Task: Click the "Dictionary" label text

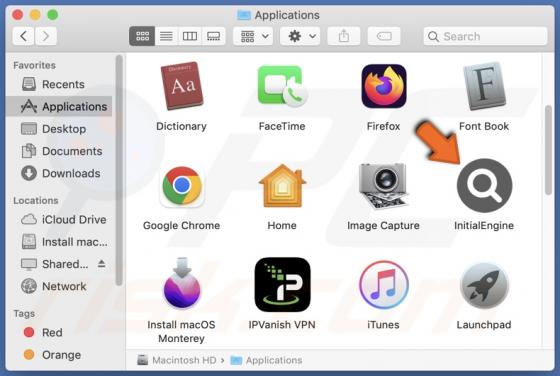Action: (181, 126)
